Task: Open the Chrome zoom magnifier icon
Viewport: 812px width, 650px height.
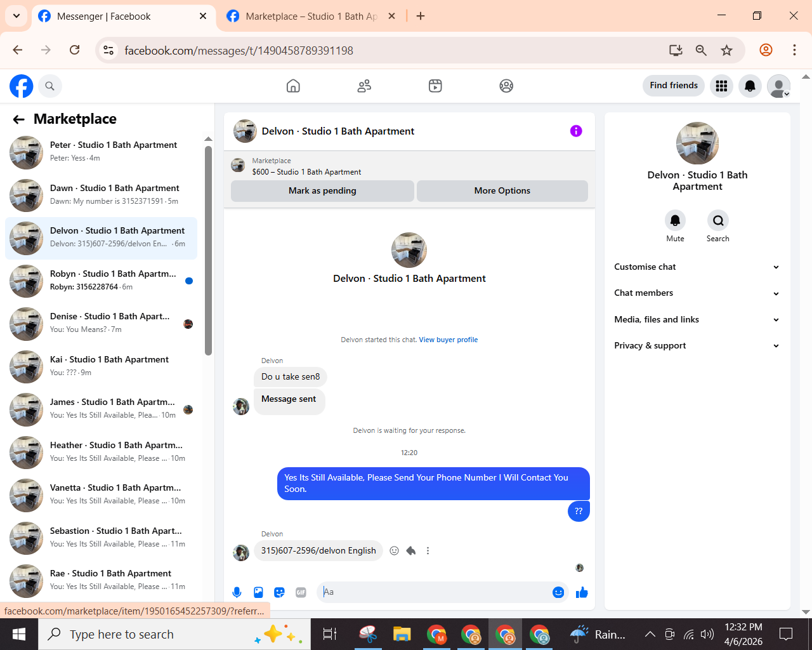Action: coord(701,50)
